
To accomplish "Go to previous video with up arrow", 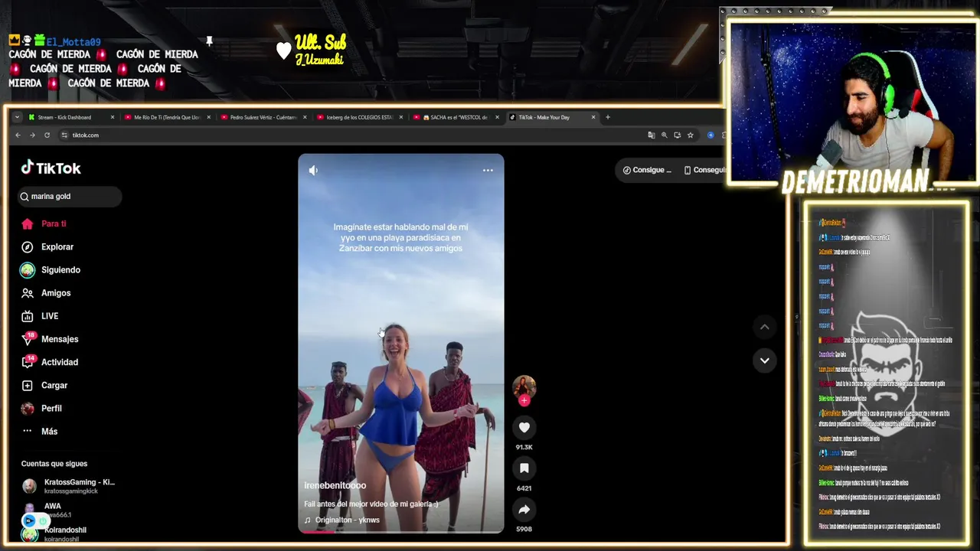I will pyautogui.click(x=764, y=327).
